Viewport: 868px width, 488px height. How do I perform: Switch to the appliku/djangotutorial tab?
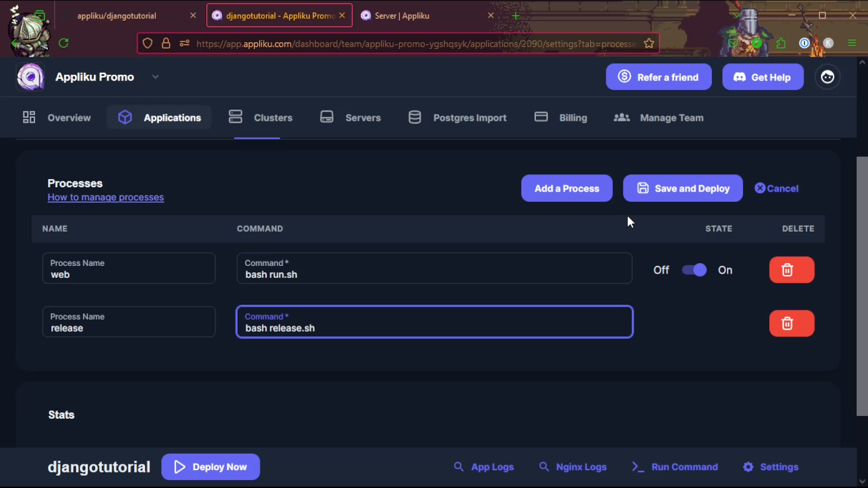(116, 15)
